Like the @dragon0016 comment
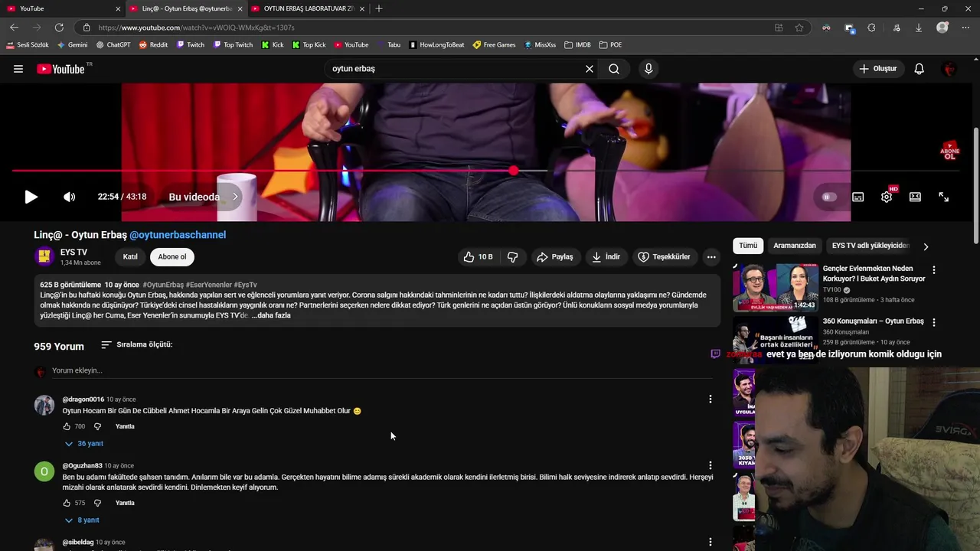The image size is (980, 551). point(67,426)
